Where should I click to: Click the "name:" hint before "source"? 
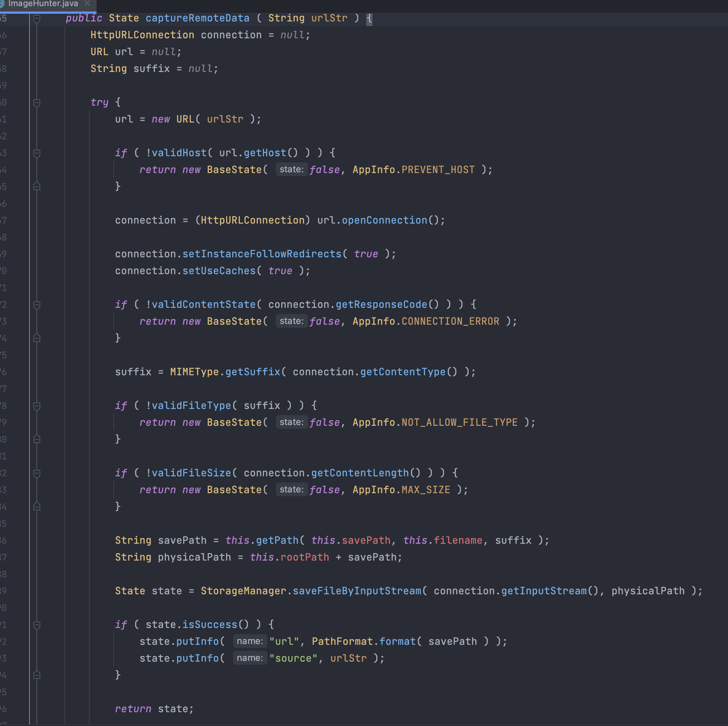249,658
